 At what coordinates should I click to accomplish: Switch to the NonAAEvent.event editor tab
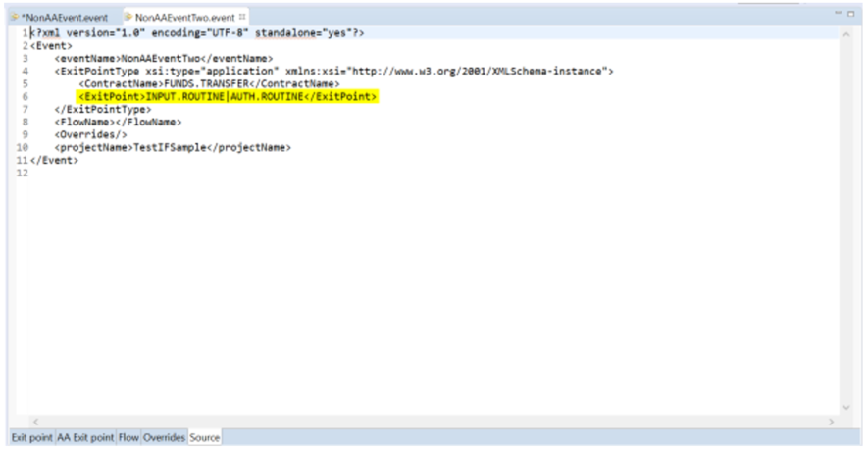click(x=61, y=18)
